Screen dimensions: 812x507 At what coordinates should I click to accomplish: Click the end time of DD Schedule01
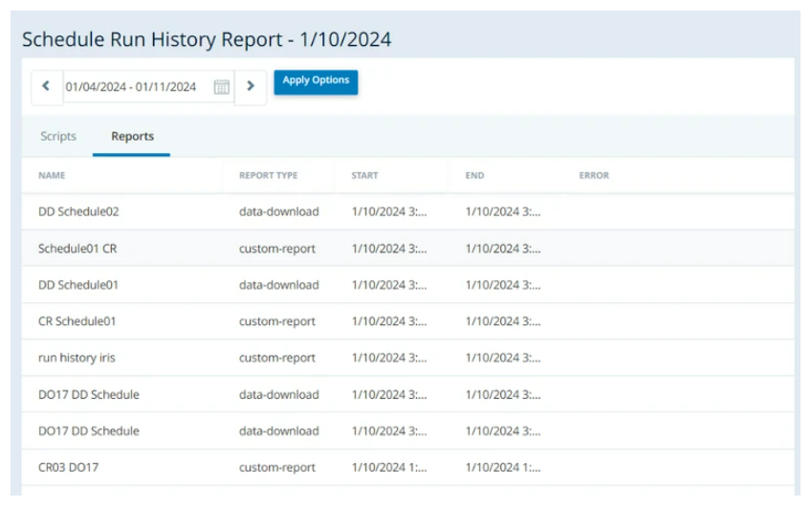pos(503,285)
